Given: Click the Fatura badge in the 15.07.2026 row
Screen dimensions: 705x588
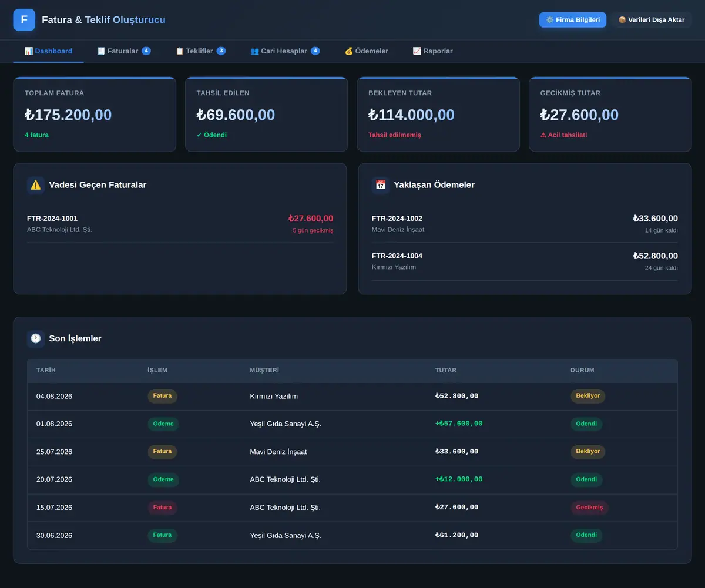Looking at the screenshot, I should 162,508.
